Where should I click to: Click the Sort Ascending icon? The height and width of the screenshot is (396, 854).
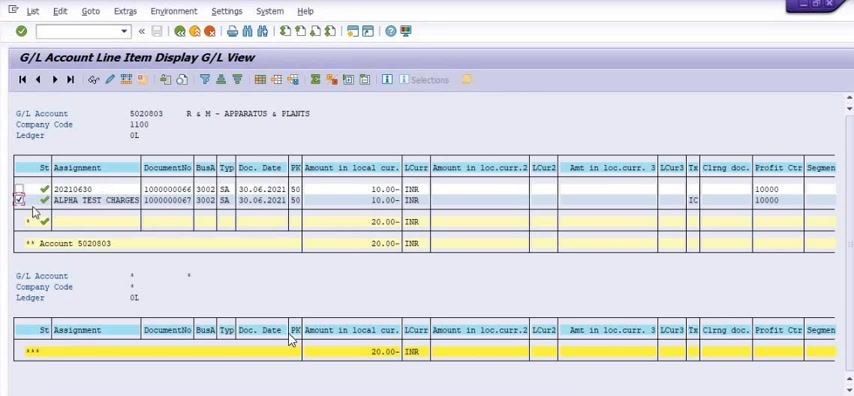coord(221,80)
